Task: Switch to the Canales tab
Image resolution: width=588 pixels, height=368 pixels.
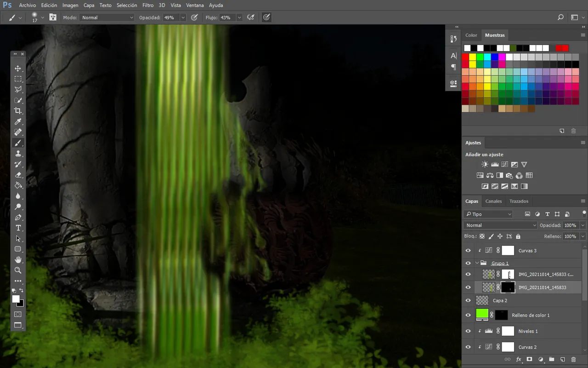Action: tap(493, 201)
